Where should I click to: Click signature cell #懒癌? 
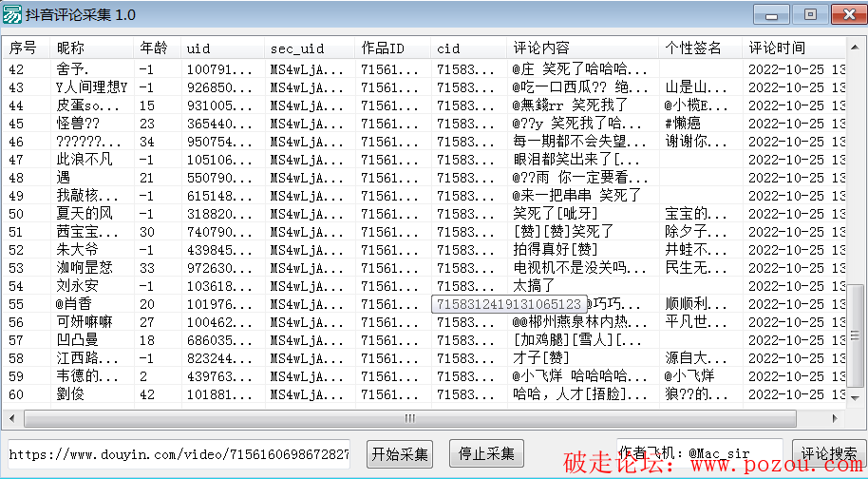pos(683,124)
